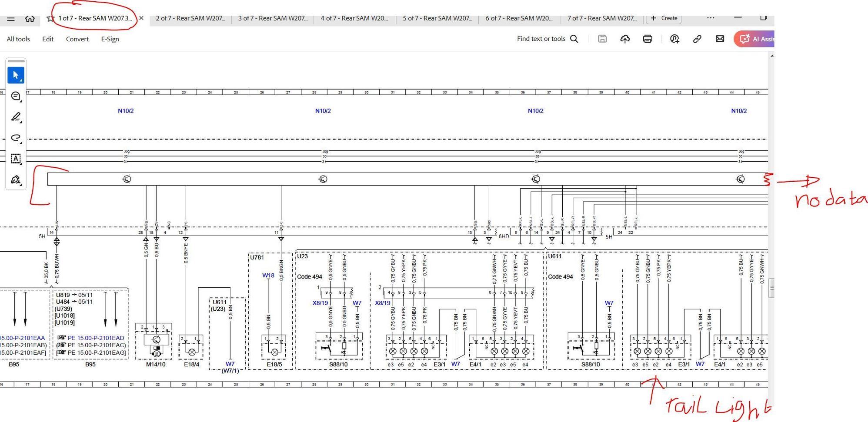
Task: Click the share link icon
Action: point(697,39)
